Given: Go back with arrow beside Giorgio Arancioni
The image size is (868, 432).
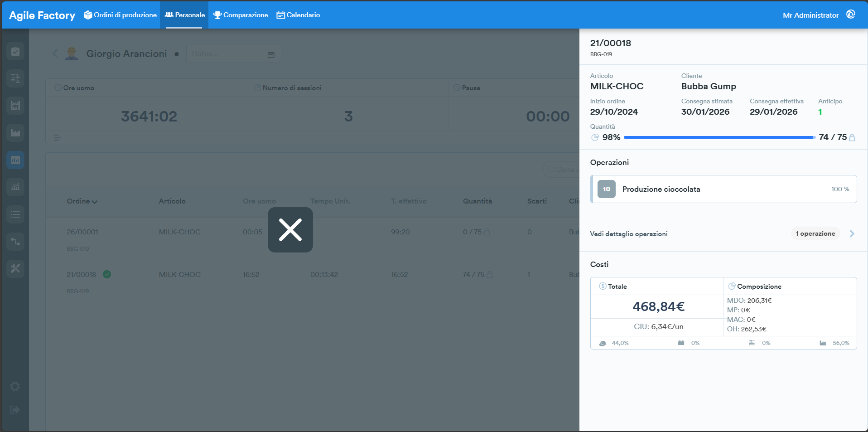Looking at the screenshot, I should pyautogui.click(x=55, y=53).
